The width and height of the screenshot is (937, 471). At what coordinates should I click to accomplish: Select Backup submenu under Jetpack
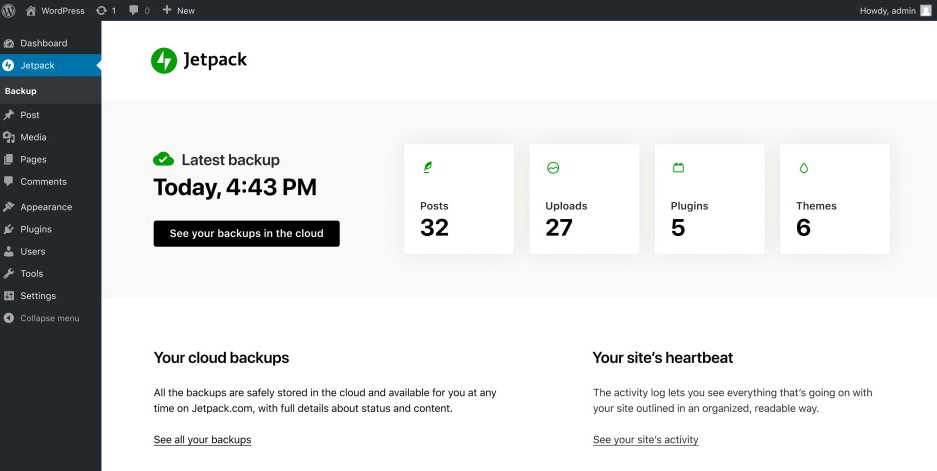pyautogui.click(x=21, y=91)
